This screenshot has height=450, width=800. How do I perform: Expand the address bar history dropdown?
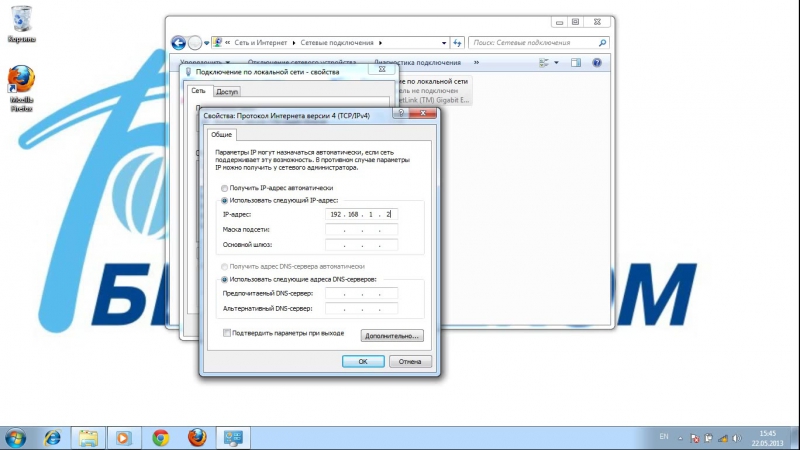pos(443,43)
